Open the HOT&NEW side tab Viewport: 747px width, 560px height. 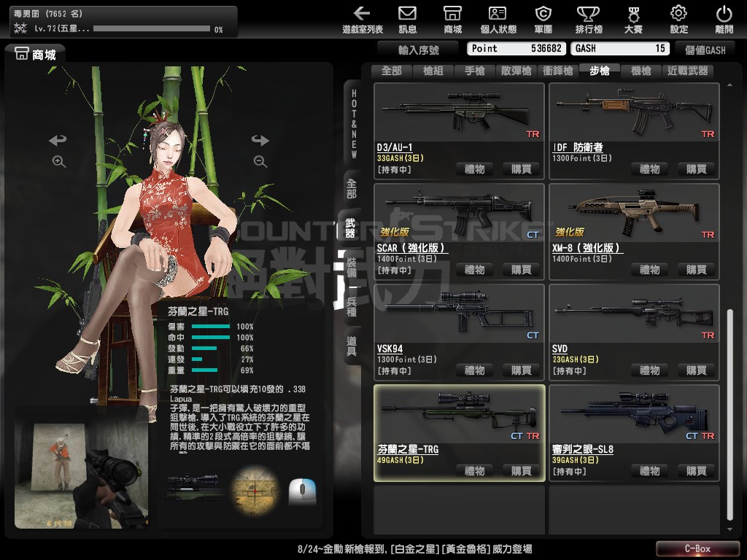(353, 123)
